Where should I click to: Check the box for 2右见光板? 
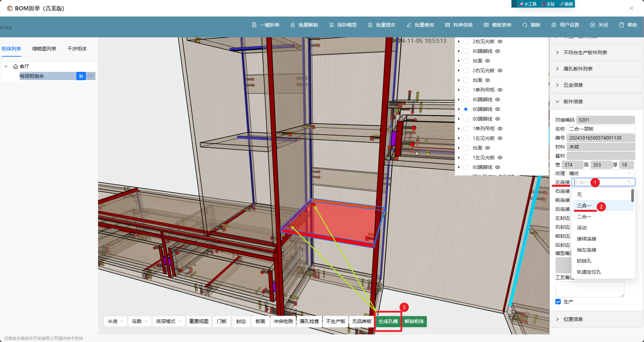coord(466,41)
